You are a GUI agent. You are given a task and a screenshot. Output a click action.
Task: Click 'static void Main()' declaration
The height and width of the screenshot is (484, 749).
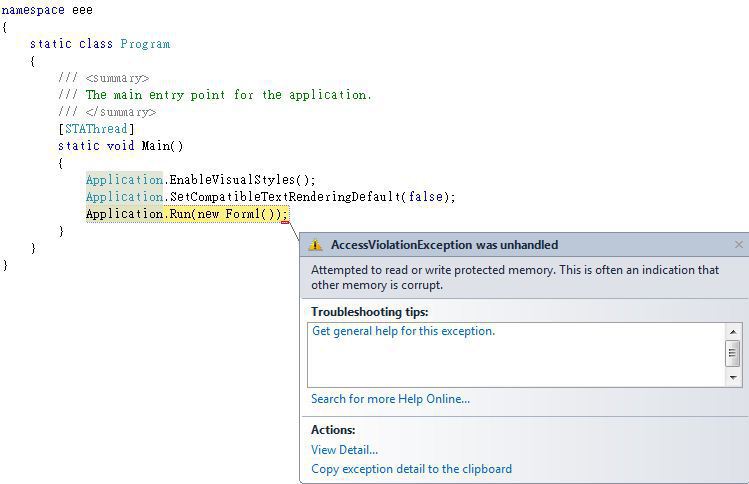[120, 146]
